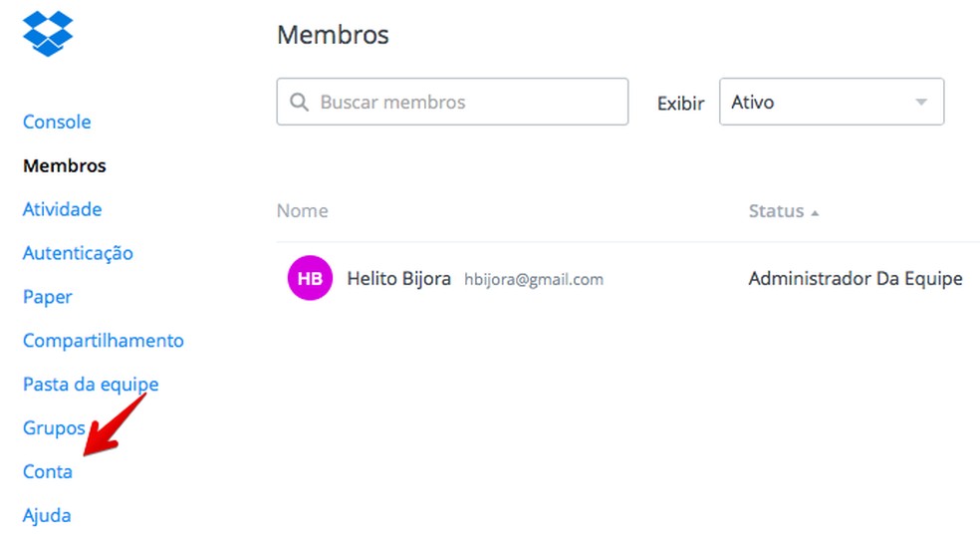This screenshot has height=536, width=980.
Task: Go to the Atividade page
Action: tap(62, 209)
